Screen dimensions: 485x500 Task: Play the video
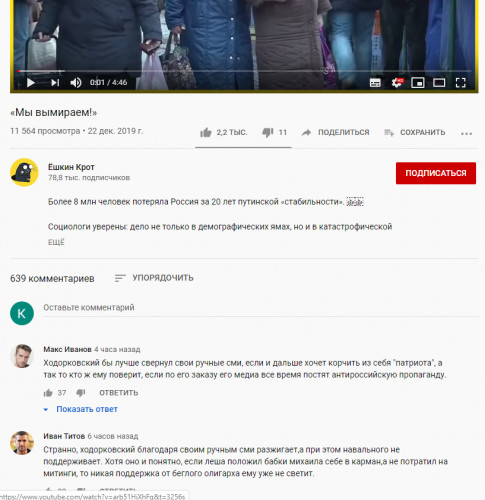(31, 82)
